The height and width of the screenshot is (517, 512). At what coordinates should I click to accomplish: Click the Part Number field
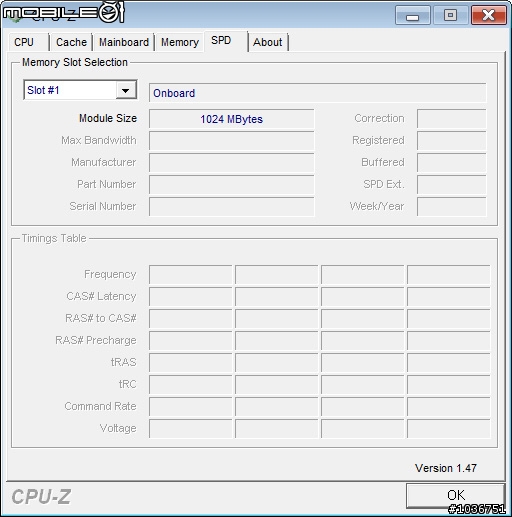coord(231,185)
